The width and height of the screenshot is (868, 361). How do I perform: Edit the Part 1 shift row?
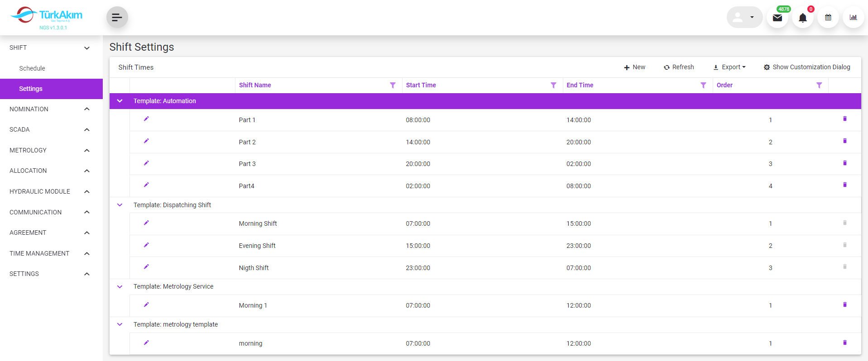(x=146, y=119)
